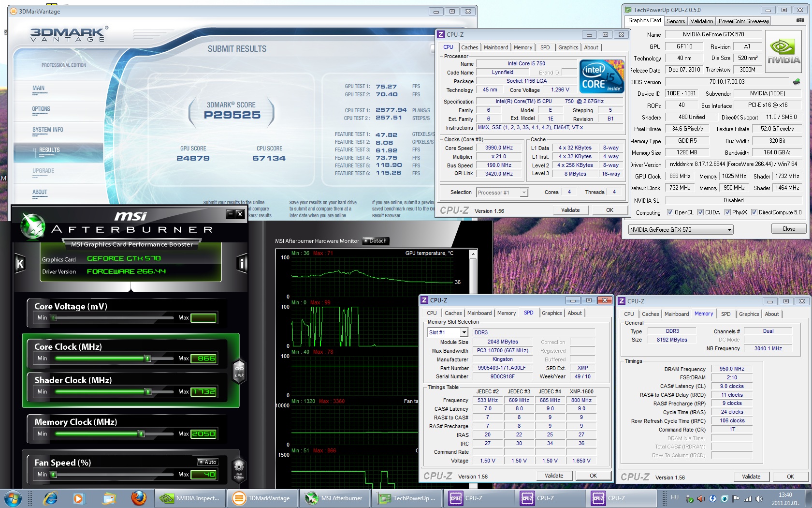Screen dimensions: 812x508
Task: Click the Core Clock slider handle
Action: tap(148, 359)
